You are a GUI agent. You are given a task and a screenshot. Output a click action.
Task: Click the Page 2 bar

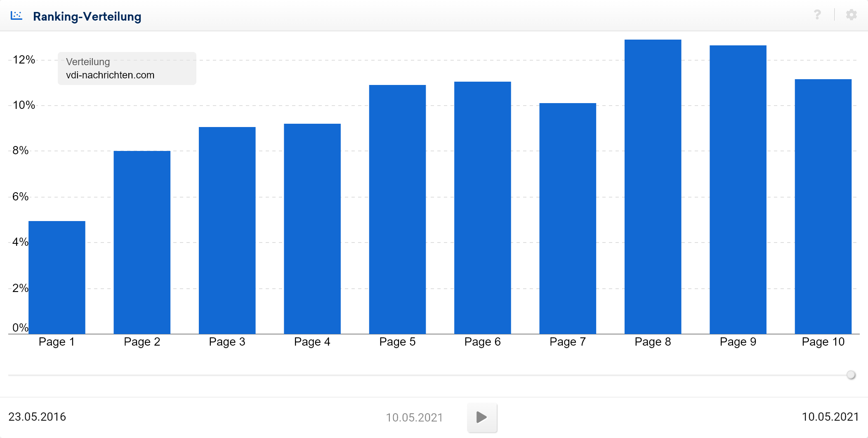point(142,243)
